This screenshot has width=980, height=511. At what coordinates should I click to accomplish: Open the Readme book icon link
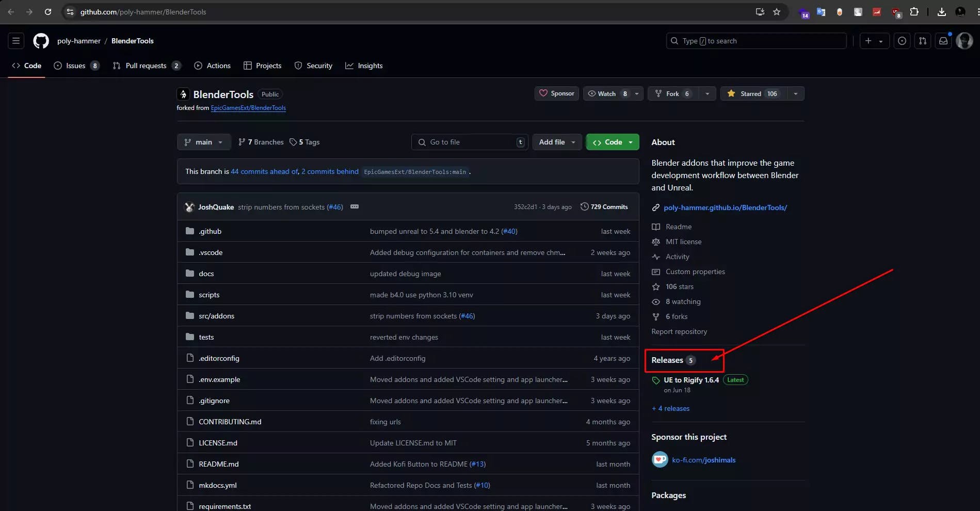pyautogui.click(x=656, y=227)
